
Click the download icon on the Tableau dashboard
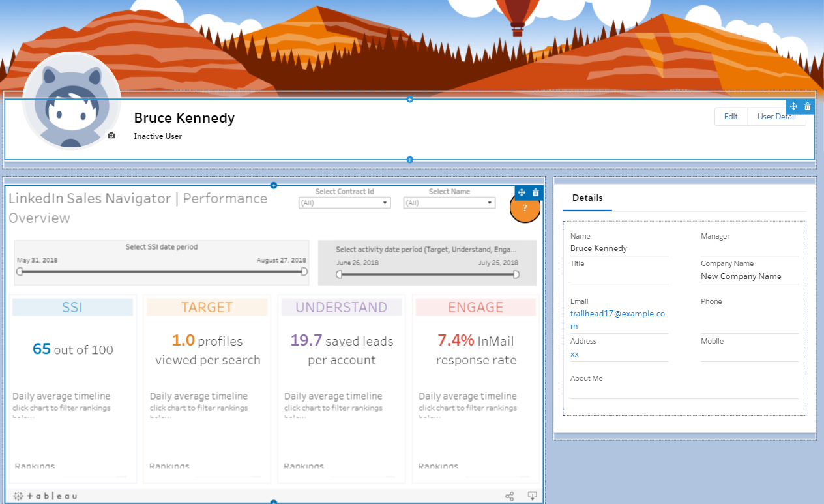533,496
